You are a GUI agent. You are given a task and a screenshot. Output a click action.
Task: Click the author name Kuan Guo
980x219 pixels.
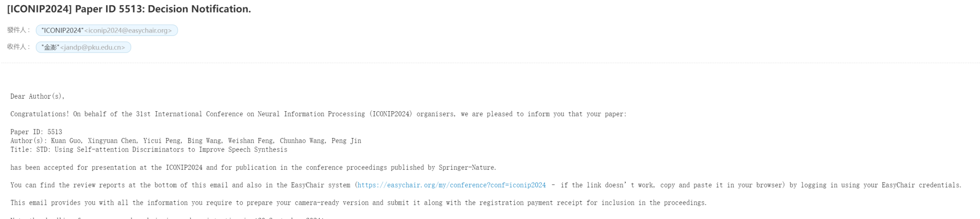(x=66, y=141)
